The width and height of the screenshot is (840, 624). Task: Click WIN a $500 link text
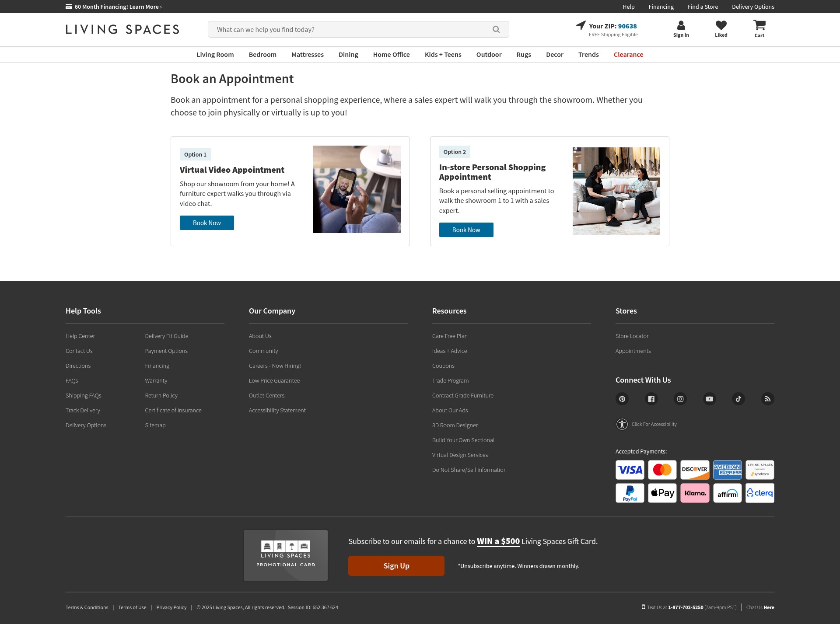[498, 541]
